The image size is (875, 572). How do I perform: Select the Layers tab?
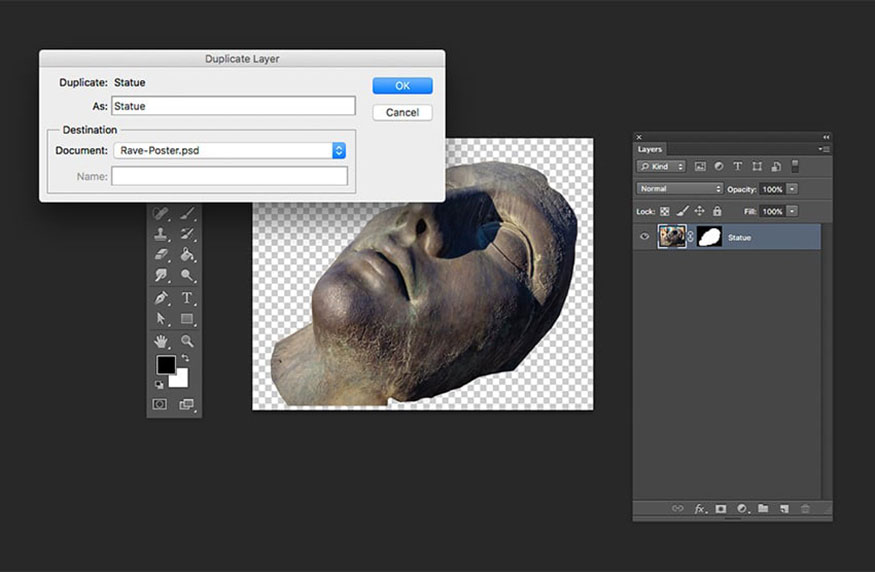click(x=650, y=149)
